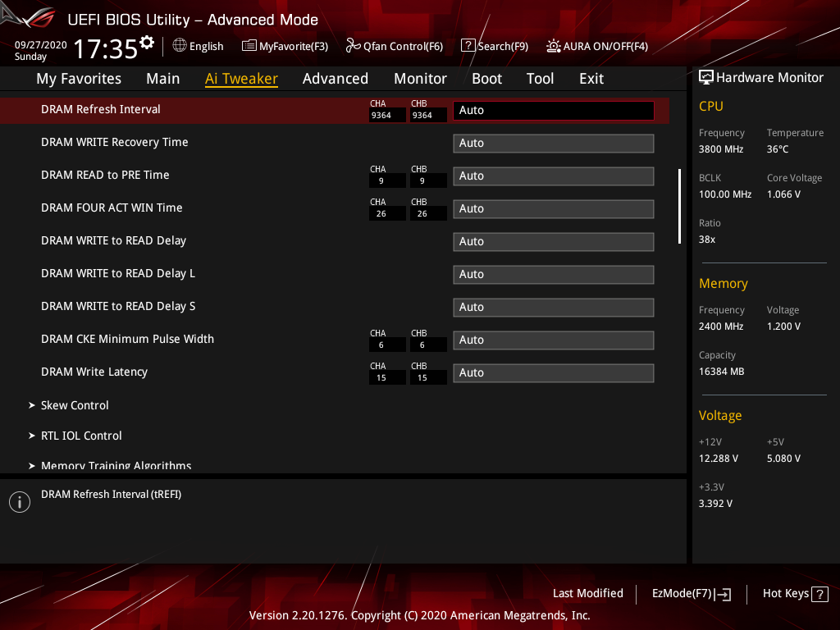The image size is (840, 630).
Task: Select the DRAM FOUR ACT WIN Time field
Action: click(554, 209)
